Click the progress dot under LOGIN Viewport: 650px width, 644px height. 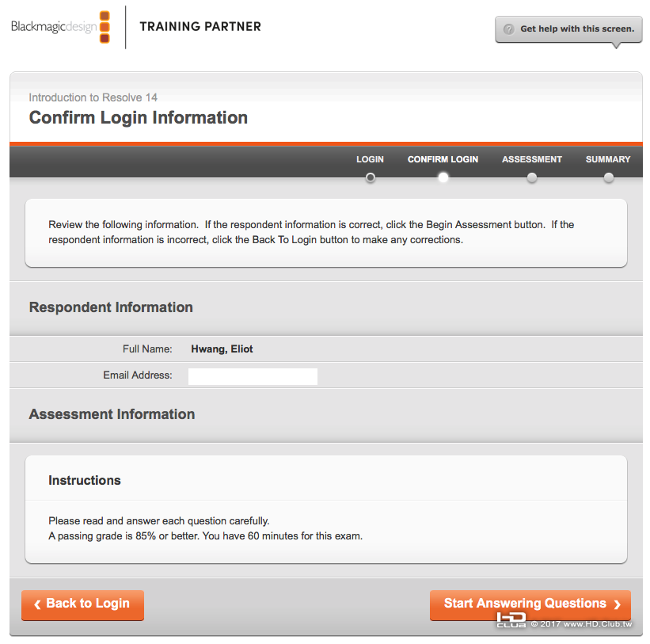coord(370,177)
